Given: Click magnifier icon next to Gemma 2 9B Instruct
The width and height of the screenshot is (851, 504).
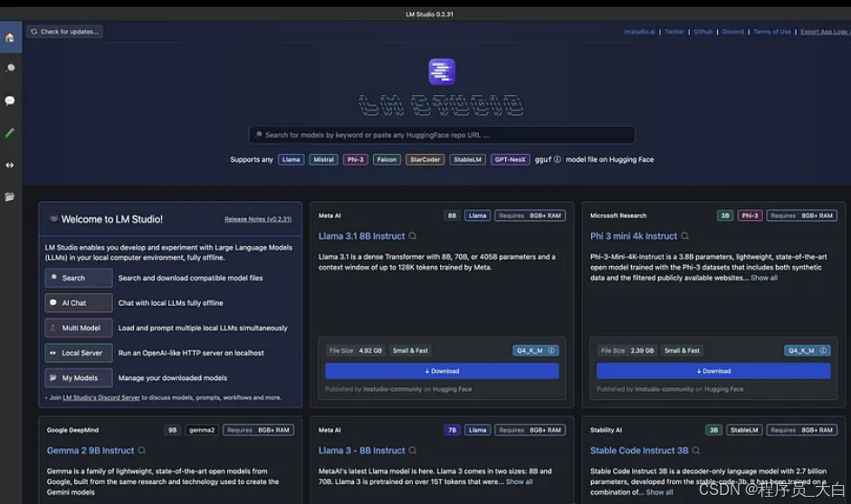Looking at the screenshot, I should point(141,451).
